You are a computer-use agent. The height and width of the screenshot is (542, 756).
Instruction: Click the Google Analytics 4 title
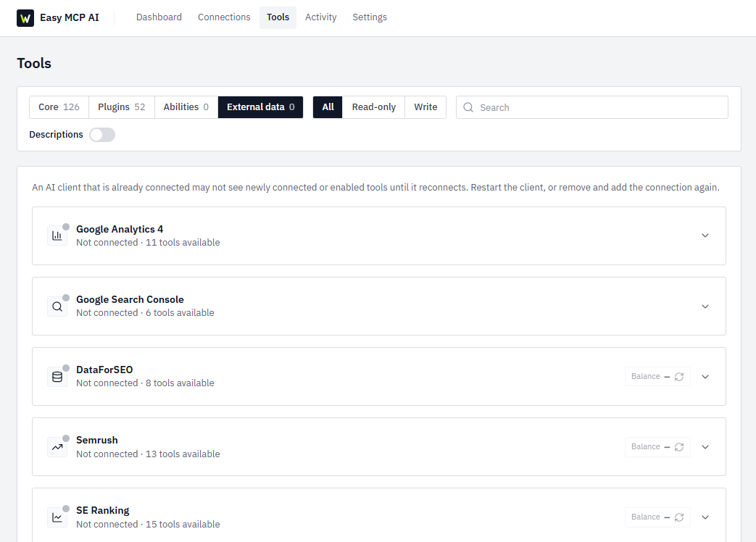(120, 229)
